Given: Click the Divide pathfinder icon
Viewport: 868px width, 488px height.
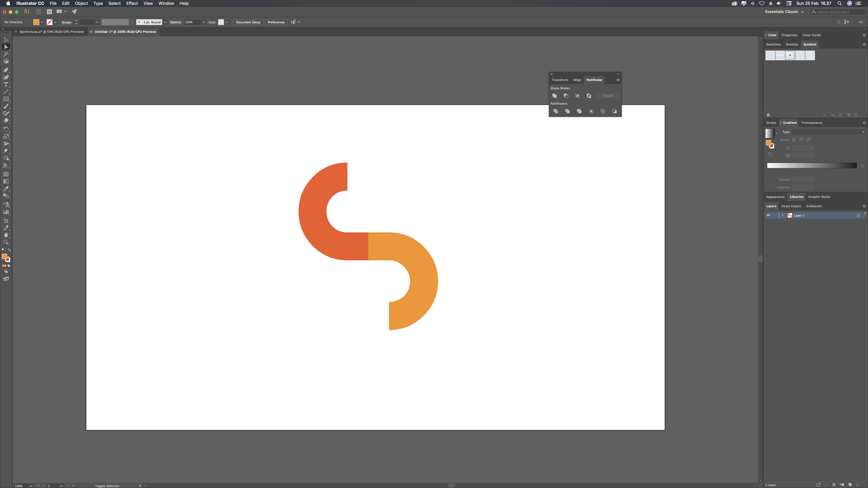Looking at the screenshot, I should pyautogui.click(x=556, y=111).
